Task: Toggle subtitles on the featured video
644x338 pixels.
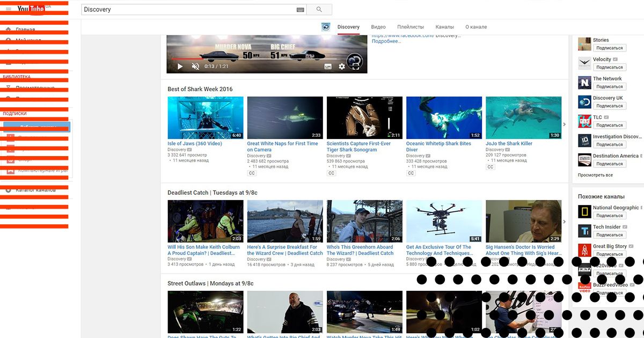Action: (x=328, y=67)
